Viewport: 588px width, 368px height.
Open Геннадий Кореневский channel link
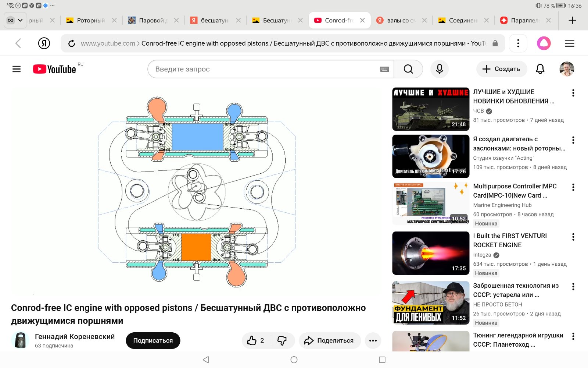[75, 336]
